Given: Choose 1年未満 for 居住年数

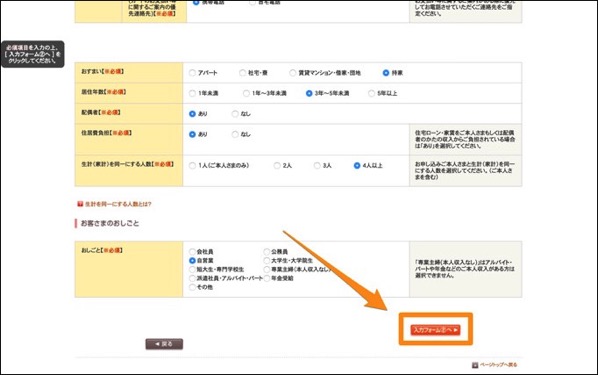Looking at the screenshot, I should pyautogui.click(x=192, y=93).
